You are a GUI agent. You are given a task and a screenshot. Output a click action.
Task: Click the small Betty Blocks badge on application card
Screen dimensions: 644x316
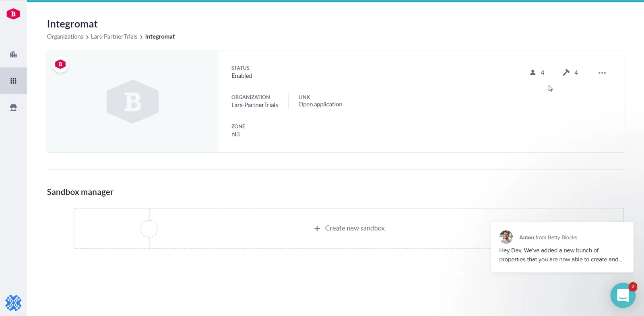click(60, 64)
